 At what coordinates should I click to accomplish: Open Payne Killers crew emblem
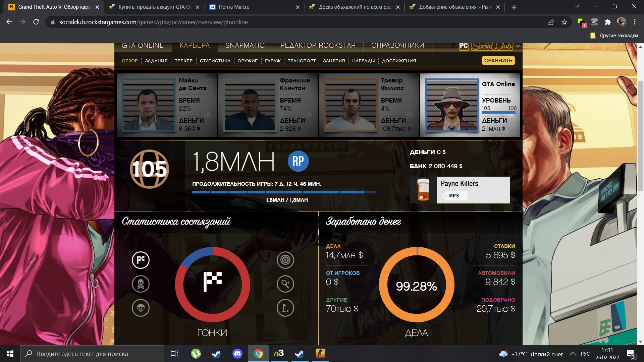click(x=423, y=190)
